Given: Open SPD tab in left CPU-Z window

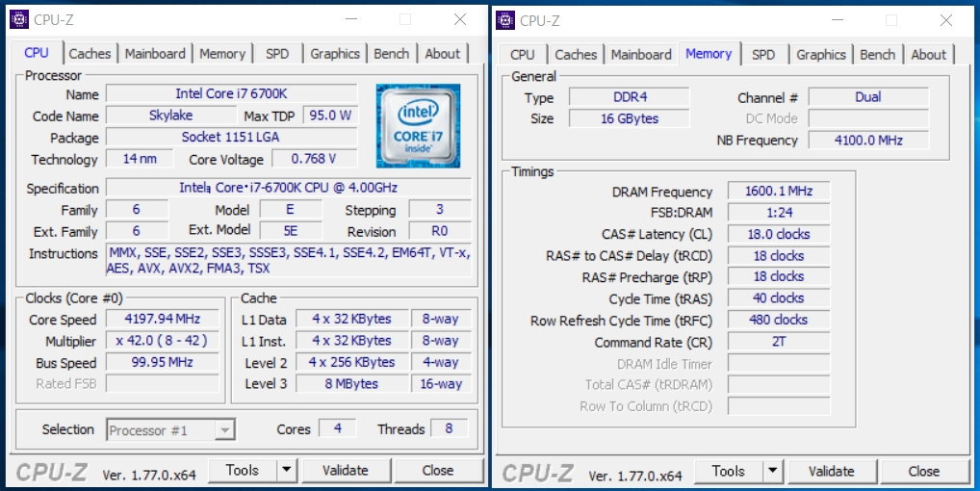Looking at the screenshot, I should click(x=277, y=54).
